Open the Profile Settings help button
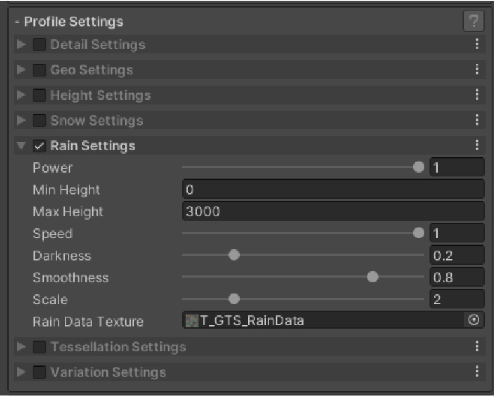 473,21
